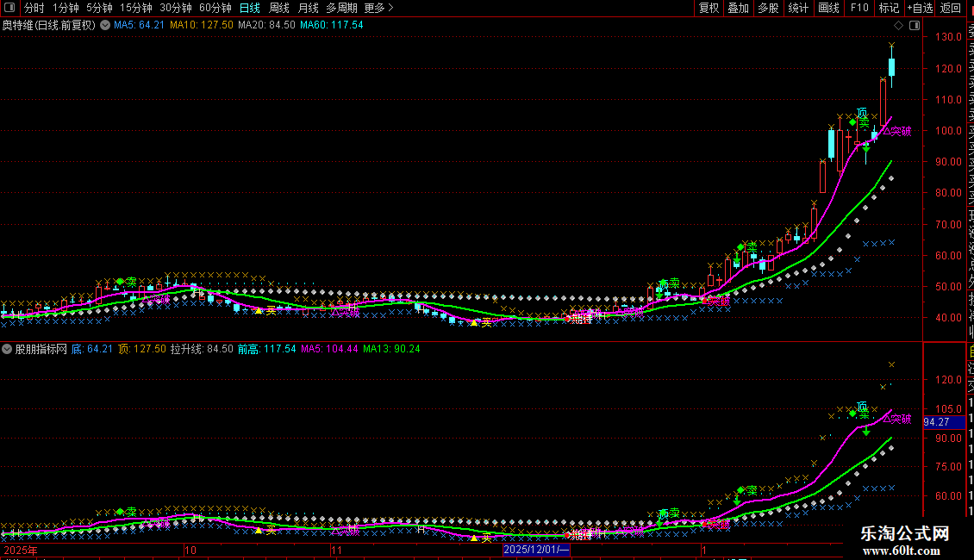
Task: Click the 顶: 127.50 value
Action: tap(142, 350)
